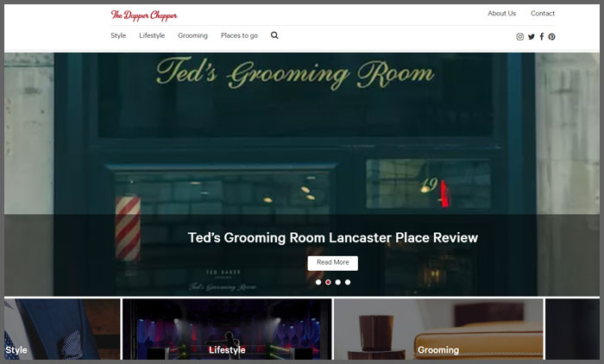Click the Read More button
The height and width of the screenshot is (364, 604).
(x=333, y=263)
